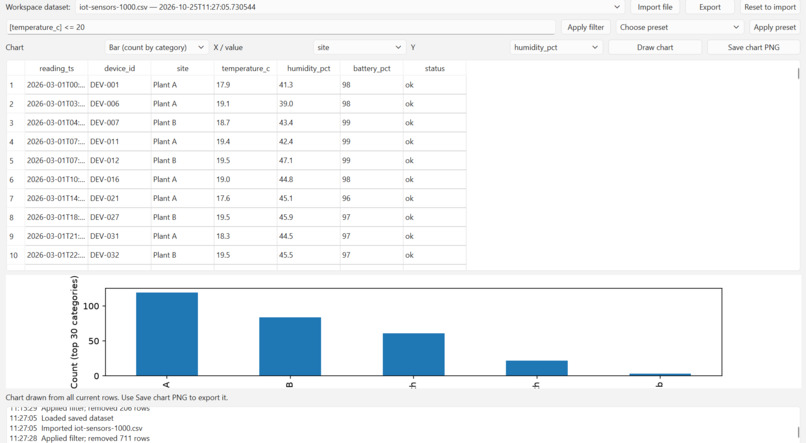The height and width of the screenshot is (443, 806).
Task: Select humidity cell 47.1
Action: pos(308,160)
